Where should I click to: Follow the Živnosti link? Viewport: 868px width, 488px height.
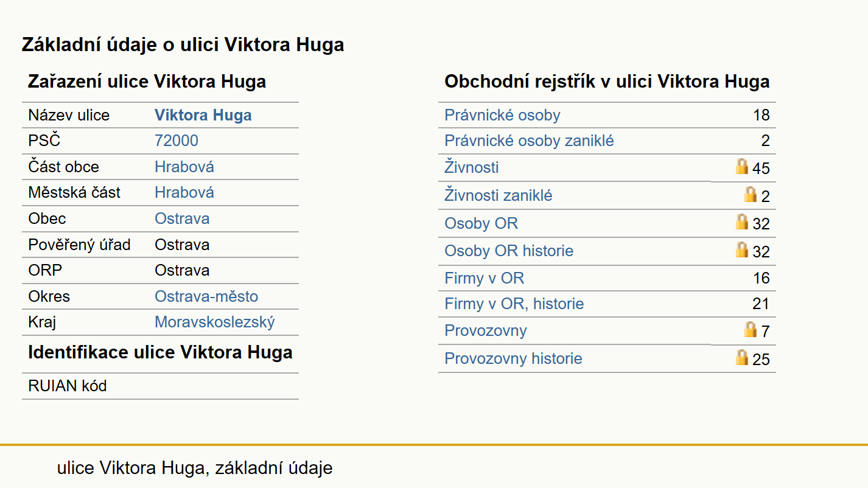point(472,167)
